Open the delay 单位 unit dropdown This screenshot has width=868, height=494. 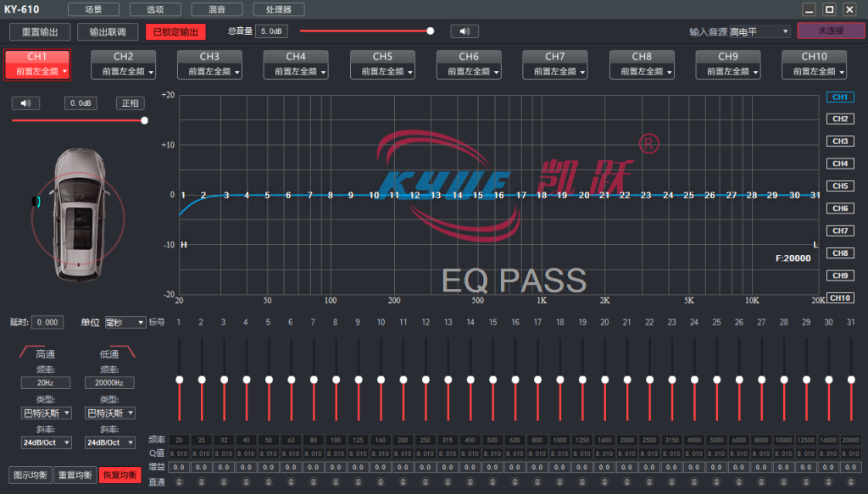(x=125, y=323)
